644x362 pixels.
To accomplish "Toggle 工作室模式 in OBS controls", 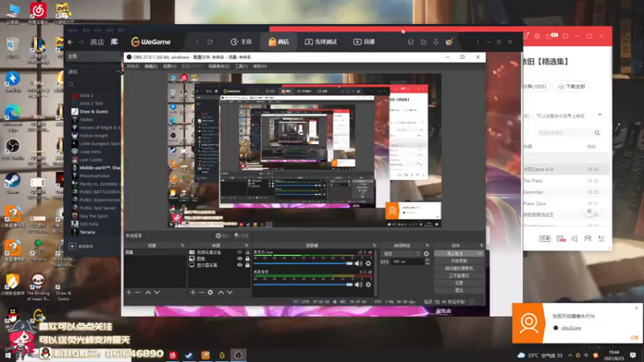I will (459, 276).
